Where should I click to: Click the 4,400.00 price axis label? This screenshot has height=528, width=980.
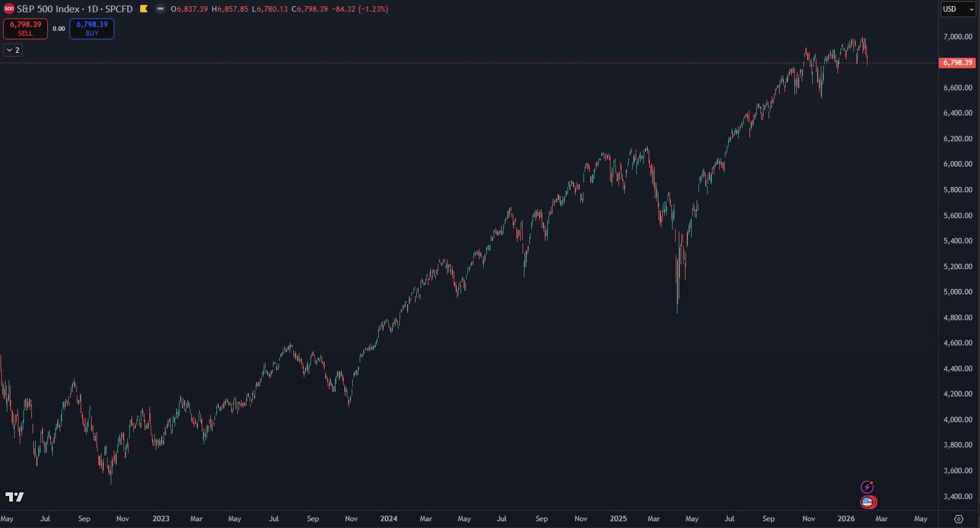tap(958, 369)
